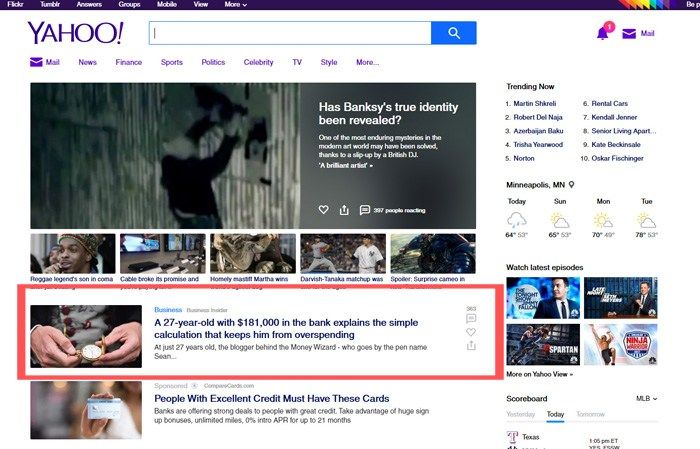This screenshot has height=449, width=700.
Task: Go to the Celebrity section
Action: 258,62
